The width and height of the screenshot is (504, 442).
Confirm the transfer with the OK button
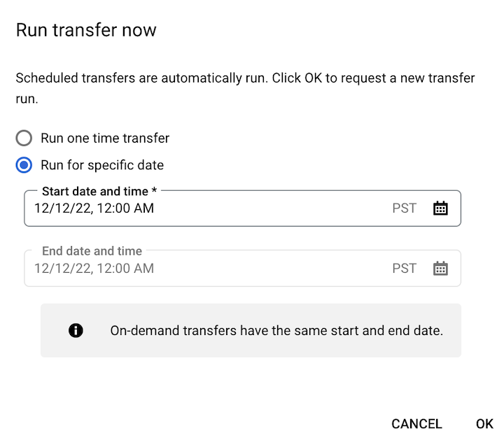coord(484,424)
